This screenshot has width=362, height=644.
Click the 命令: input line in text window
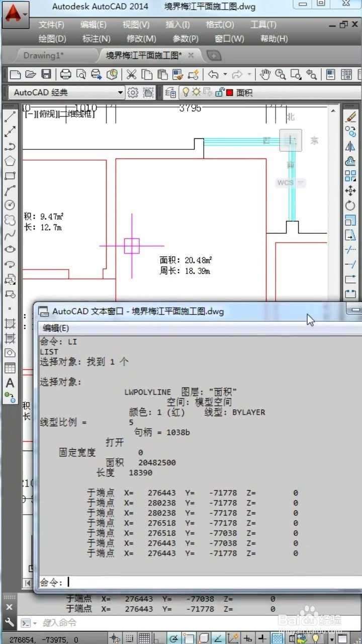click(200, 582)
